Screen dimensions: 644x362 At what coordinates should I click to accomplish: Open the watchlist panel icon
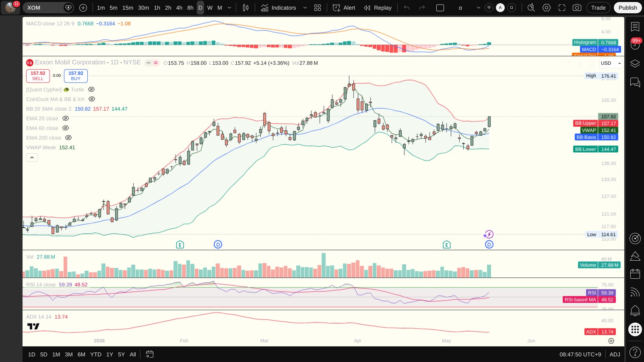(x=635, y=27)
